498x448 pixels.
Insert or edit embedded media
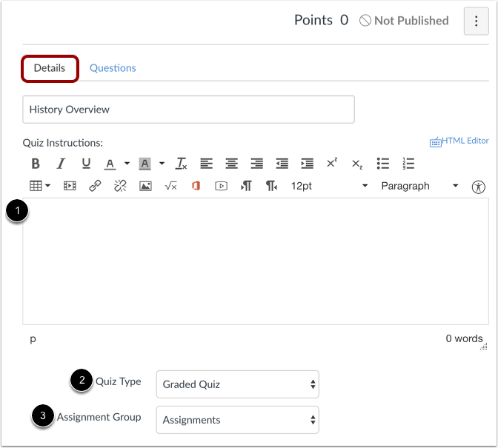(x=70, y=186)
